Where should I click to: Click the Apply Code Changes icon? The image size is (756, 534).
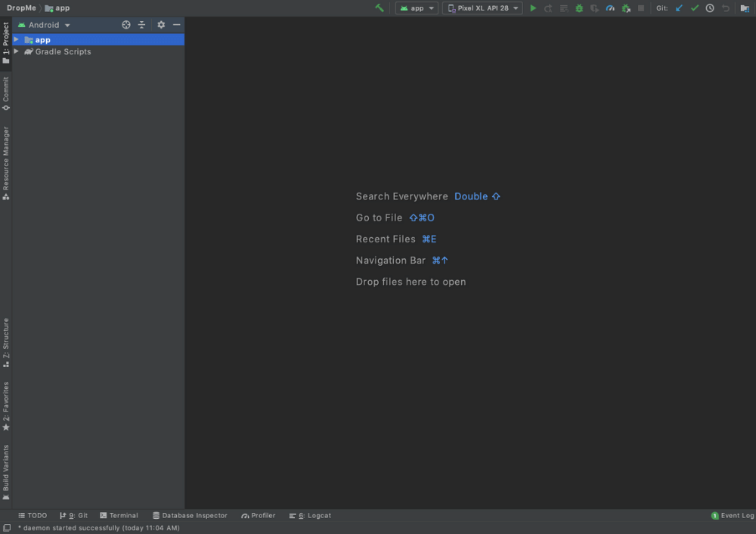(564, 8)
